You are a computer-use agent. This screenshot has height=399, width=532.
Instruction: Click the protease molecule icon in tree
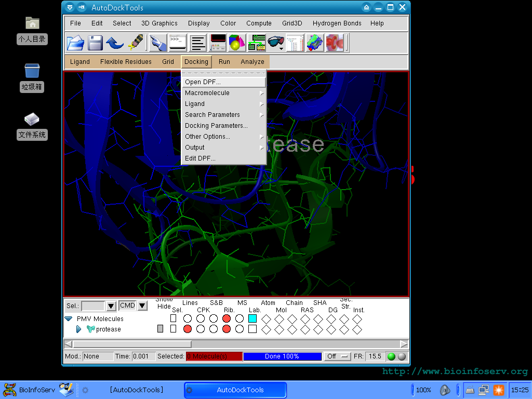(x=90, y=329)
